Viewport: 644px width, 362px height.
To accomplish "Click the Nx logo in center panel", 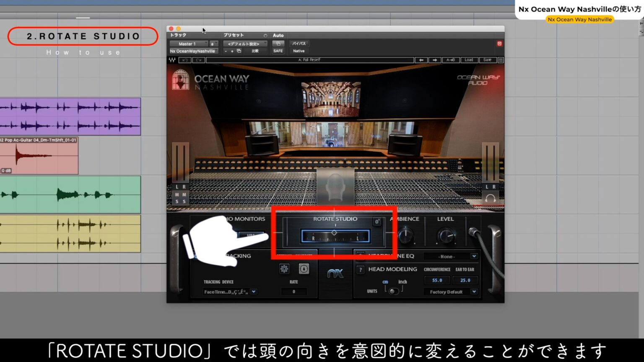I will pos(335,274).
